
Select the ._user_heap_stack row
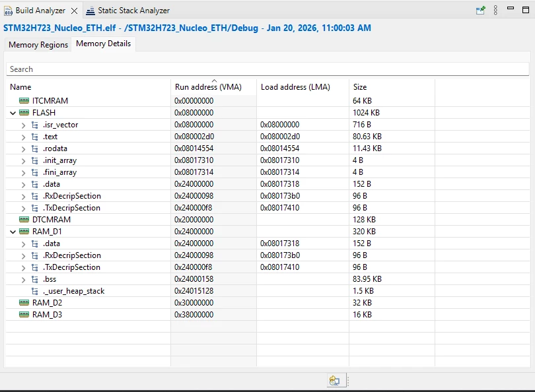[x=267, y=292]
